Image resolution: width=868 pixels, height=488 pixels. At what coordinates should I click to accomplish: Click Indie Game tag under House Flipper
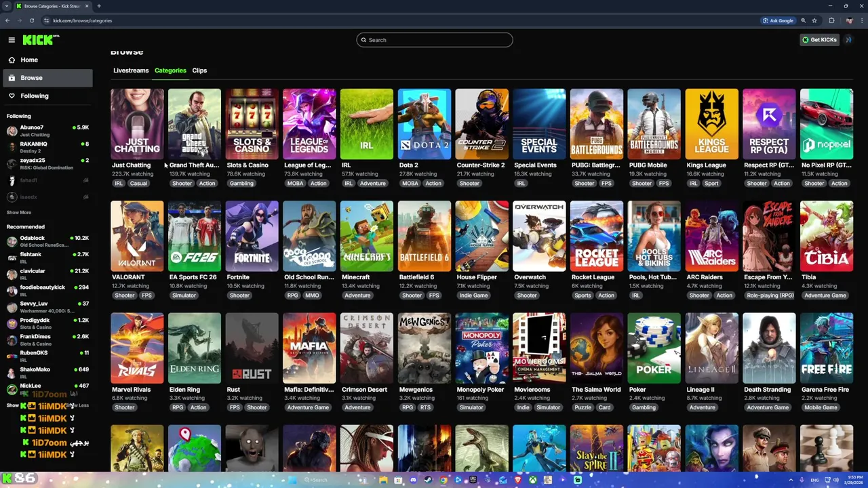(x=473, y=296)
